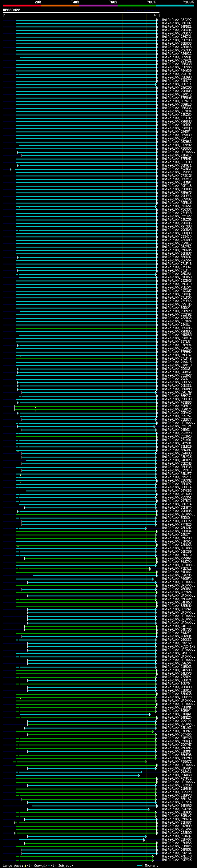
Task: Open hit UniRef100_O94083
Action: click(x=177, y=454)
